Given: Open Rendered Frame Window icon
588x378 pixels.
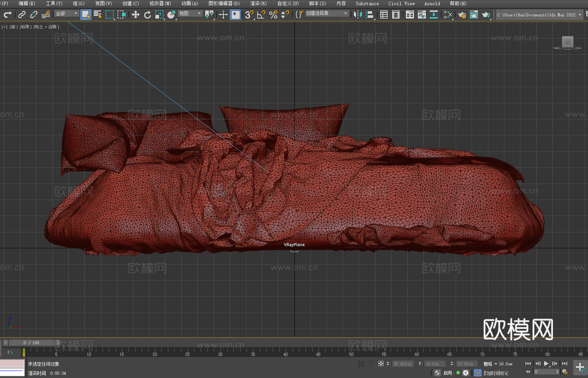Looking at the screenshot, I should 474,14.
